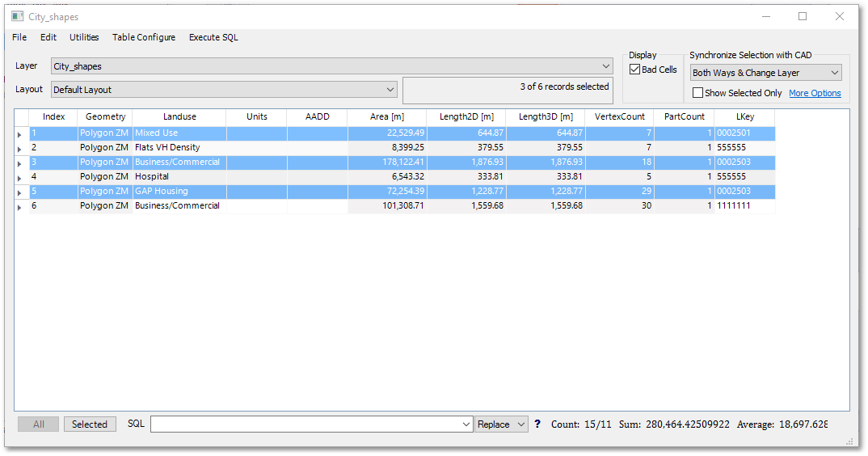Click the Landuse column header
The image size is (868, 456).
[x=179, y=117]
